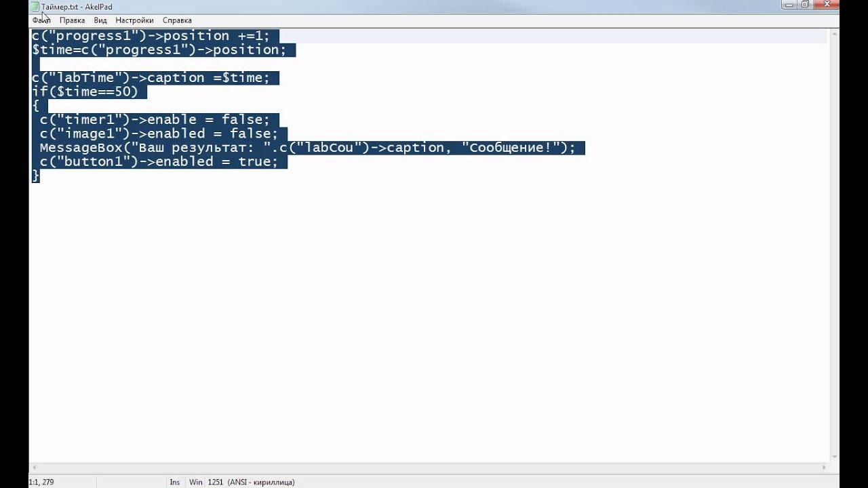The image size is (868, 488).
Task: Click the line c("timer1")->enable = false;
Action: click(x=155, y=120)
